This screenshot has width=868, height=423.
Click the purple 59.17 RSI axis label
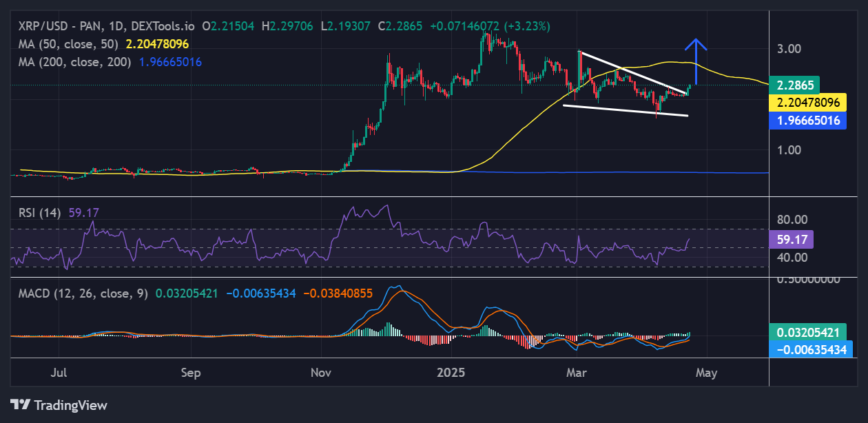(791, 240)
